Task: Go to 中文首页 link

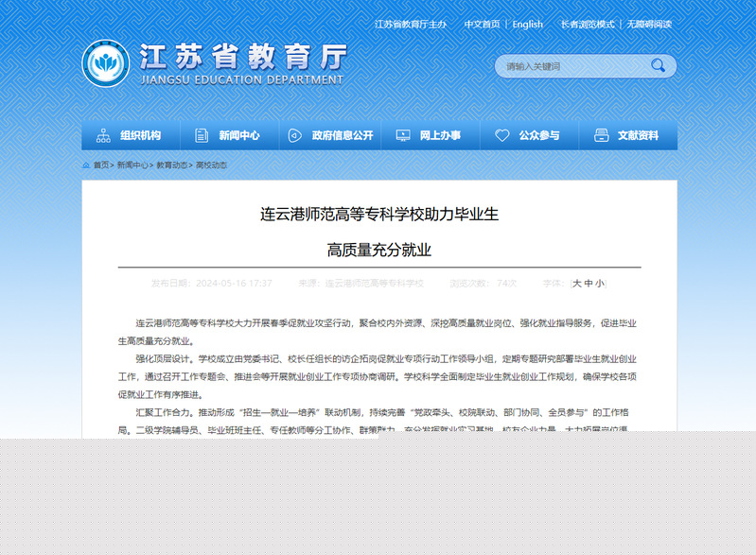Action: click(x=482, y=25)
